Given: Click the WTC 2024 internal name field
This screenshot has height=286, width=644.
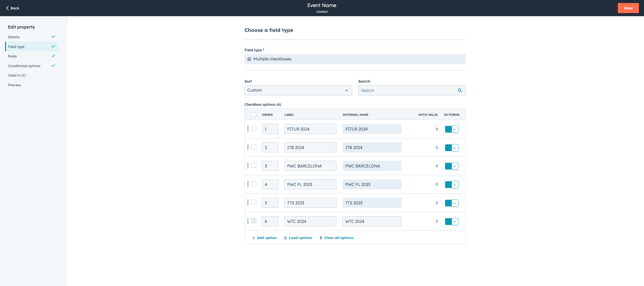Looking at the screenshot, I should pyautogui.click(x=372, y=221).
